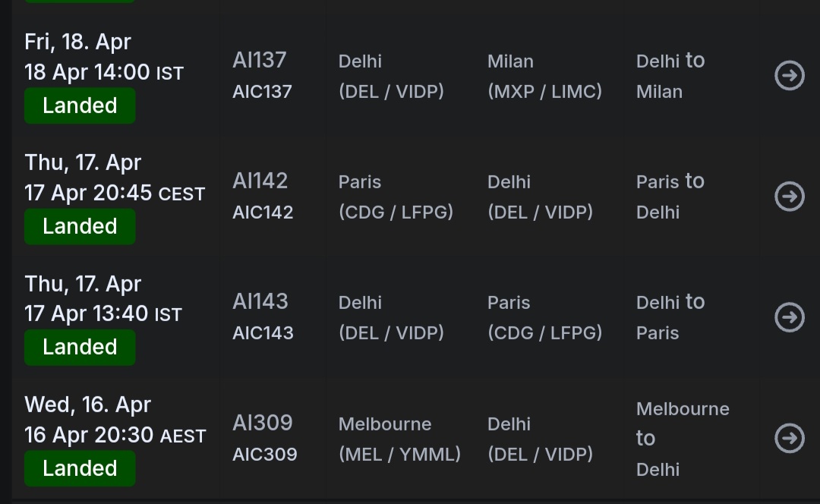This screenshot has height=504, width=820.
Task: Open details arrow for flight AI143
Action: 789,317
